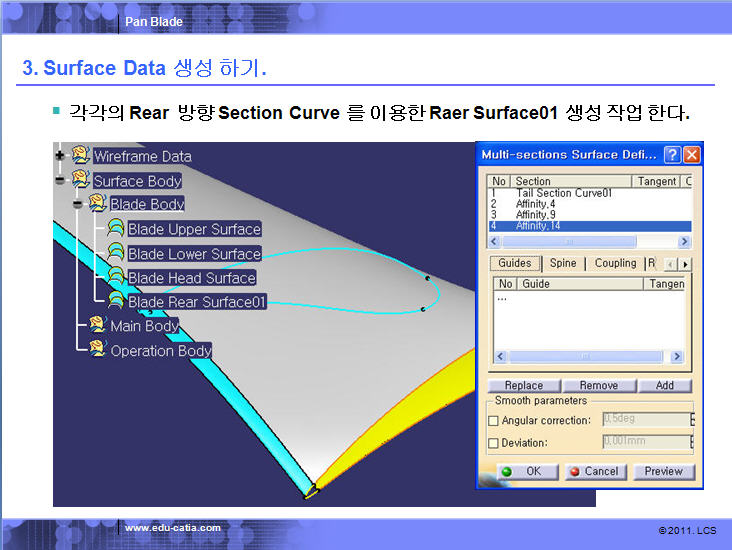Click the Blade Rear Surface01 icon

pyautogui.click(x=116, y=301)
